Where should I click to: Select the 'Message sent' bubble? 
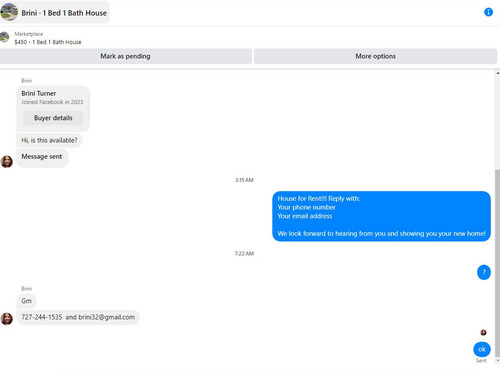point(42,157)
